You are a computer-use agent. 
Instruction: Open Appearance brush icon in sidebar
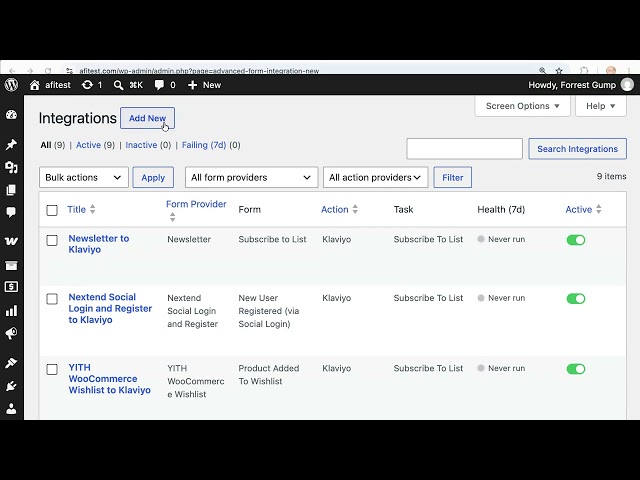(x=11, y=362)
